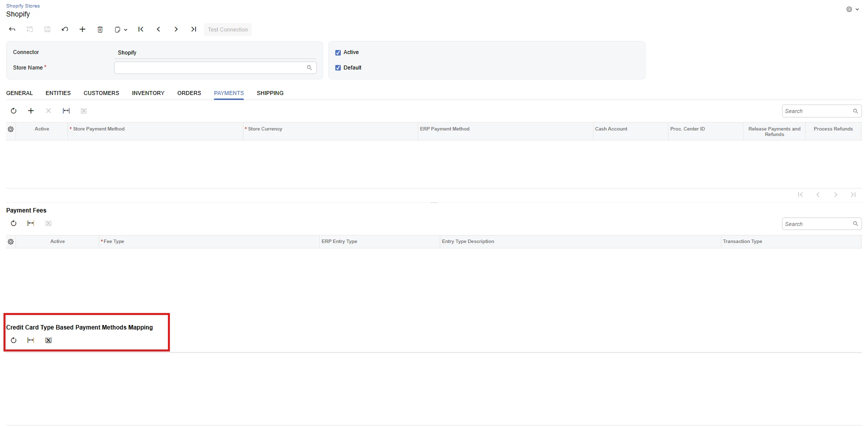Click the ERP Entry Type column header

click(x=380, y=241)
